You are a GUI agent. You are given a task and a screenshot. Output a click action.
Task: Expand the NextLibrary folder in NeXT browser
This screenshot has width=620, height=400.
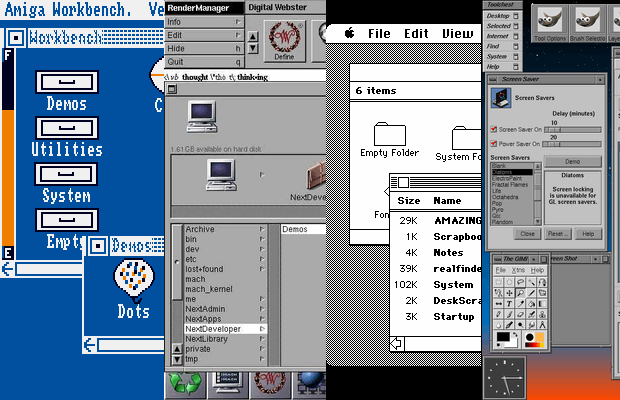click(x=262, y=339)
